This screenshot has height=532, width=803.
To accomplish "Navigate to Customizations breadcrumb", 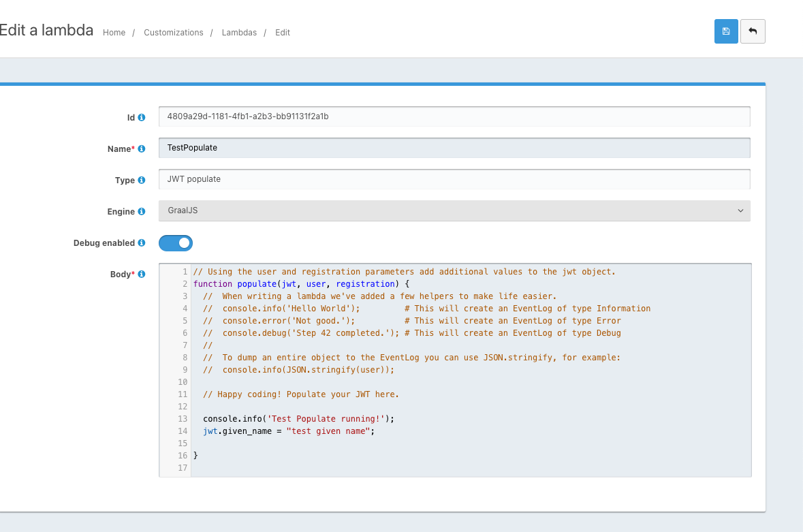I will point(174,32).
